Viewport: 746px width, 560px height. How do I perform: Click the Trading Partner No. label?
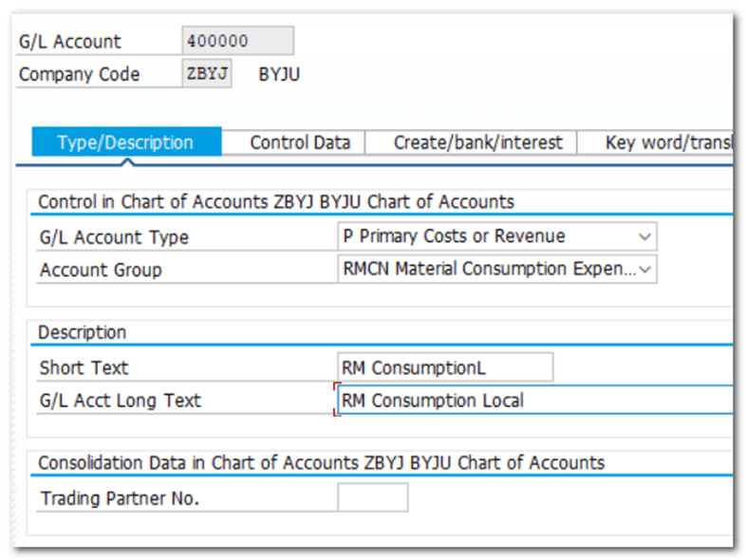(119, 498)
